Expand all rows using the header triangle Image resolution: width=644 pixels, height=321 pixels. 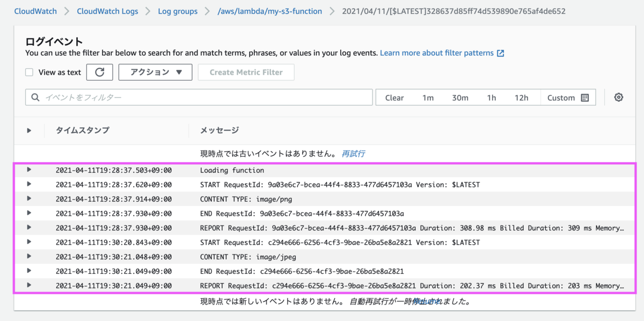click(29, 130)
